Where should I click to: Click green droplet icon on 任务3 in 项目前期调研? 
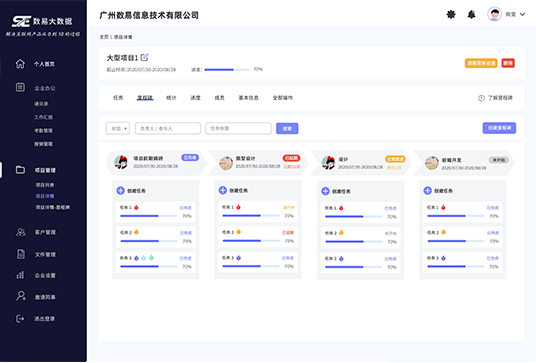[x=151, y=257]
